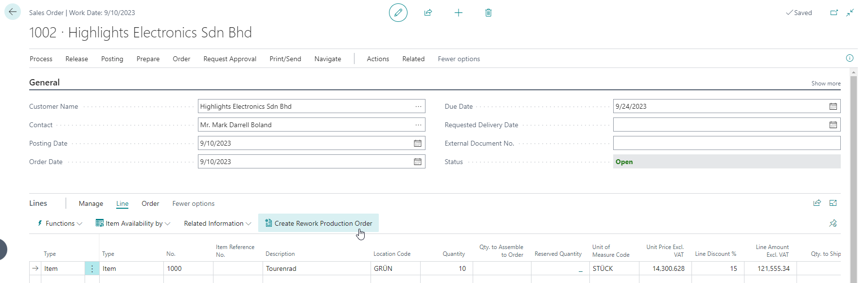
Task: Expand Related Information dropdown
Action: point(217,223)
